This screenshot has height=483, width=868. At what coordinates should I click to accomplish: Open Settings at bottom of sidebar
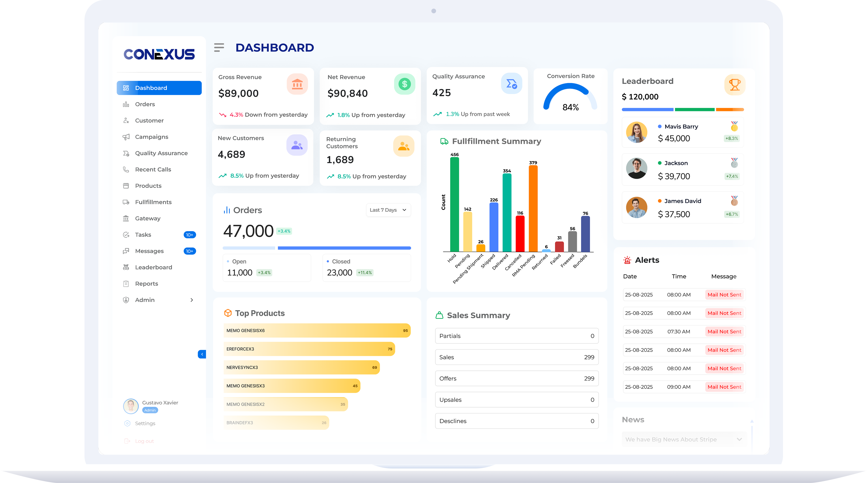click(145, 423)
